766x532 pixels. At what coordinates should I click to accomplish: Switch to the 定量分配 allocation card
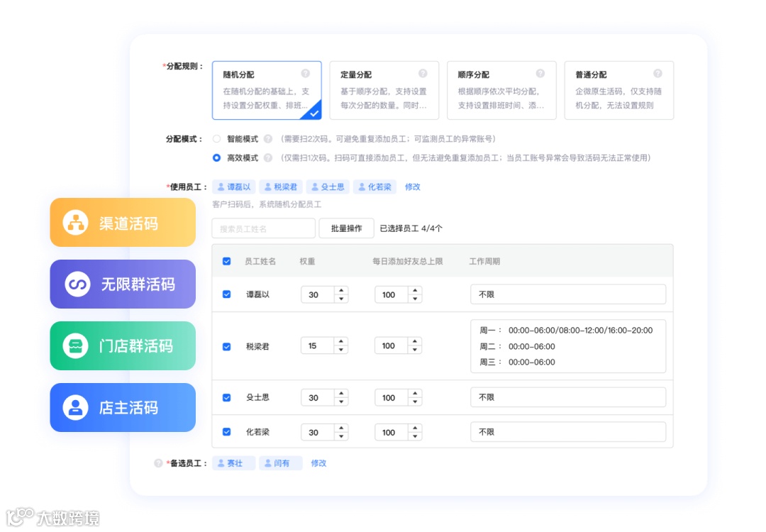383,90
